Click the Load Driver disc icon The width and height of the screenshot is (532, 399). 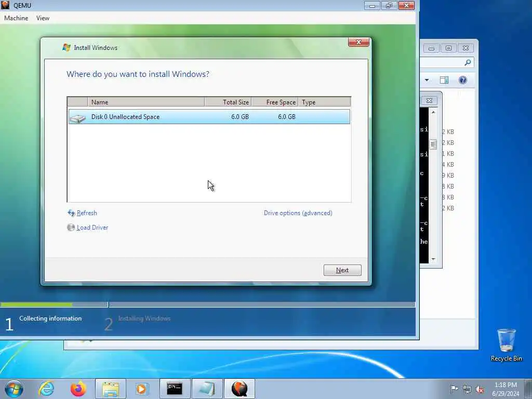[71, 228]
